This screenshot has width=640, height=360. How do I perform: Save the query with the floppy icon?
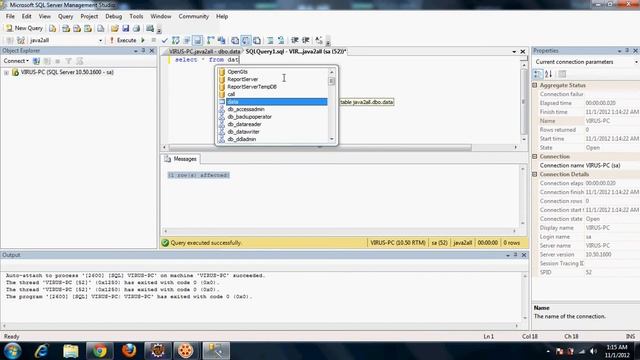(x=126, y=28)
